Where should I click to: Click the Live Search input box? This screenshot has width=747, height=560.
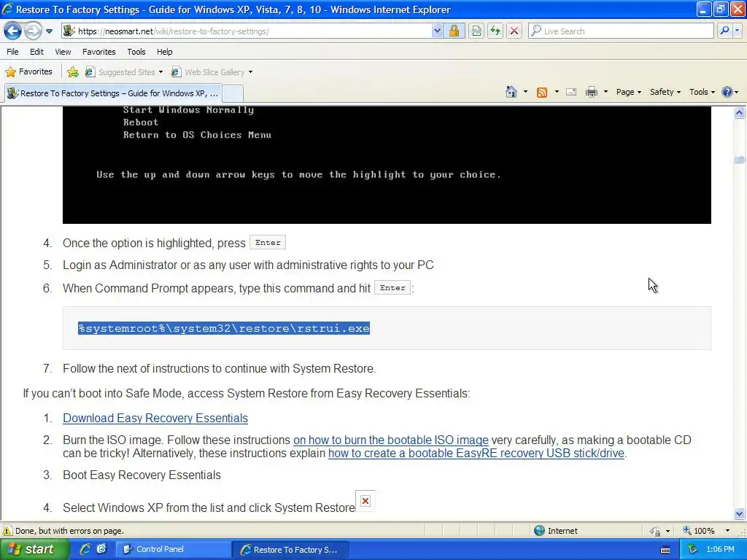pos(621,31)
